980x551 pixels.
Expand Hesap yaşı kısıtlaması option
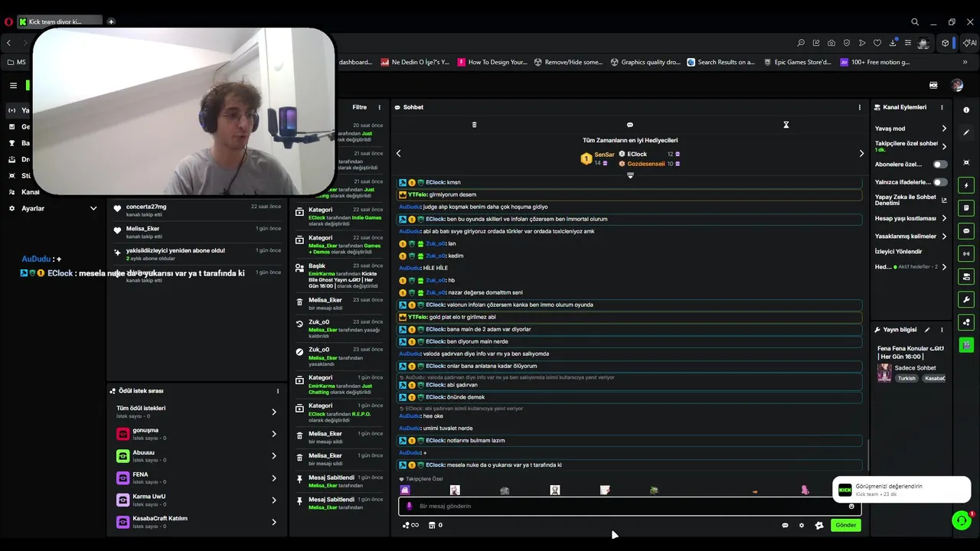click(911, 218)
